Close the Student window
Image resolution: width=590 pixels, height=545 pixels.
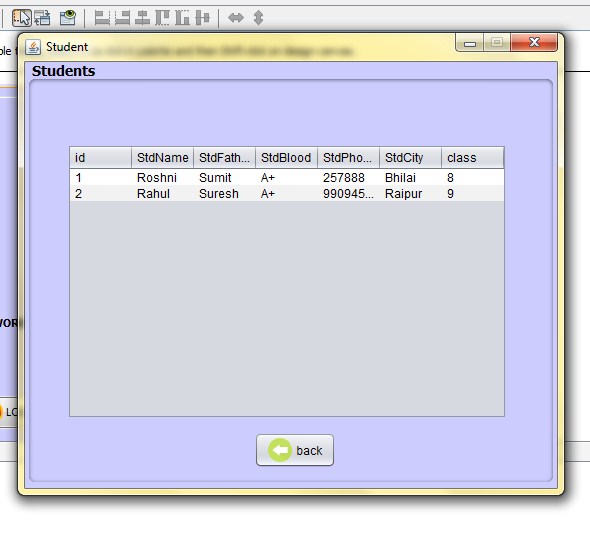tap(534, 42)
